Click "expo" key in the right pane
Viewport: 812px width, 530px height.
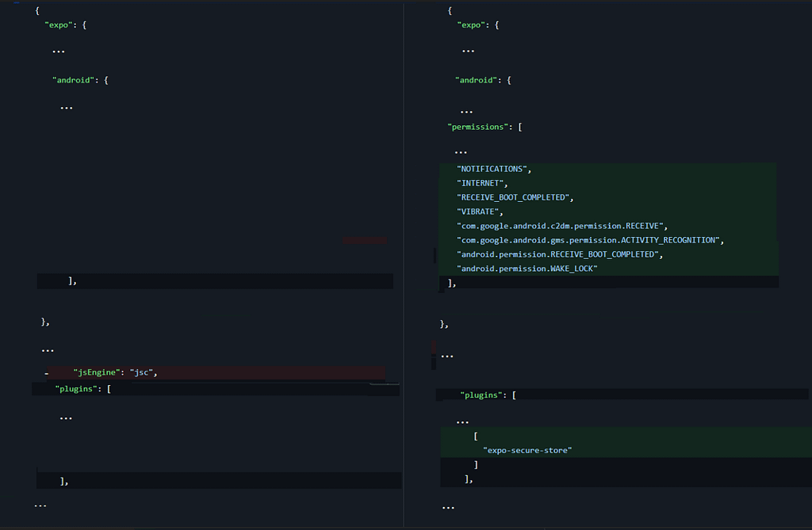point(471,25)
